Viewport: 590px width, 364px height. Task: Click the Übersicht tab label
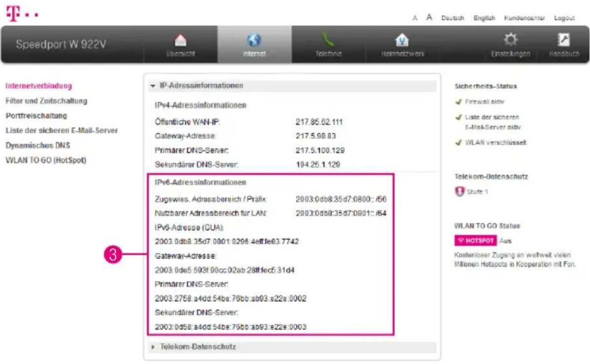[x=181, y=54]
